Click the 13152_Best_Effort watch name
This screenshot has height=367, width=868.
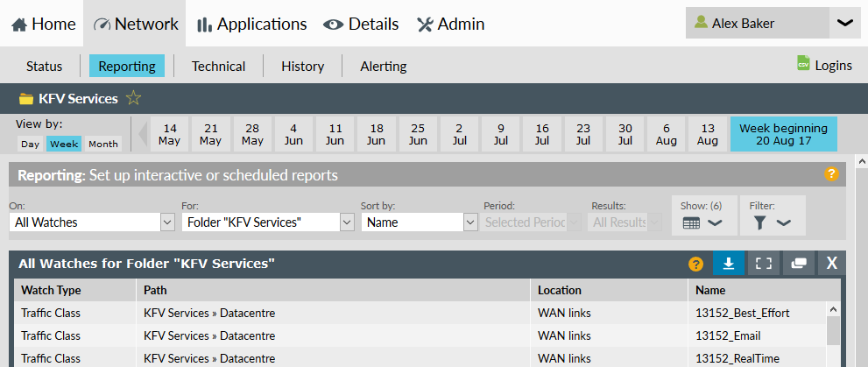tap(743, 314)
